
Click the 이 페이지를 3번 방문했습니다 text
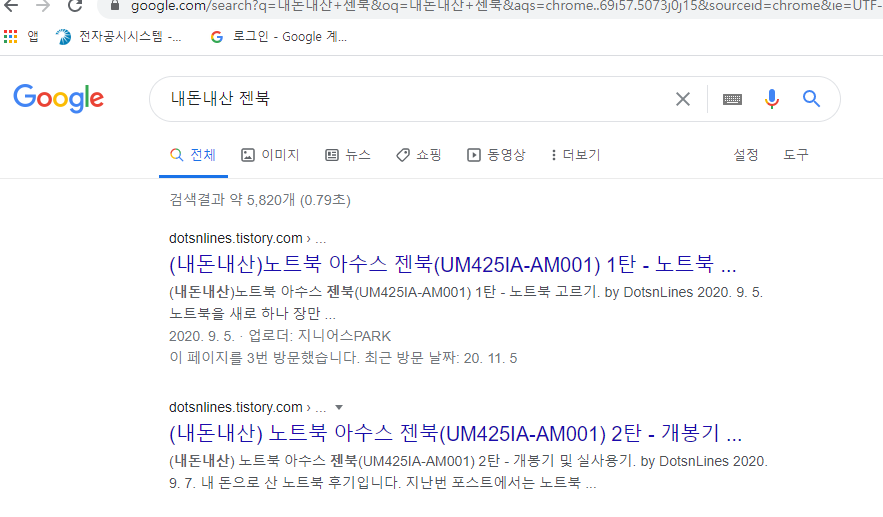(264, 358)
